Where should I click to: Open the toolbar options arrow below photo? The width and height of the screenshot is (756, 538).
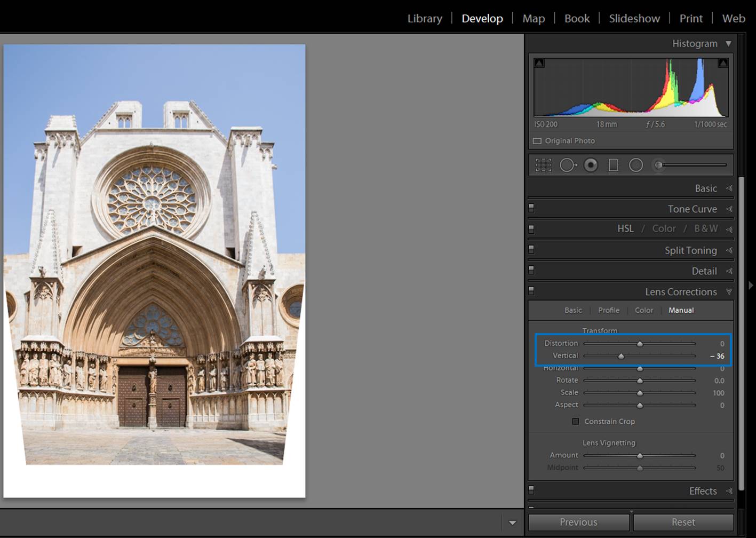click(x=512, y=523)
